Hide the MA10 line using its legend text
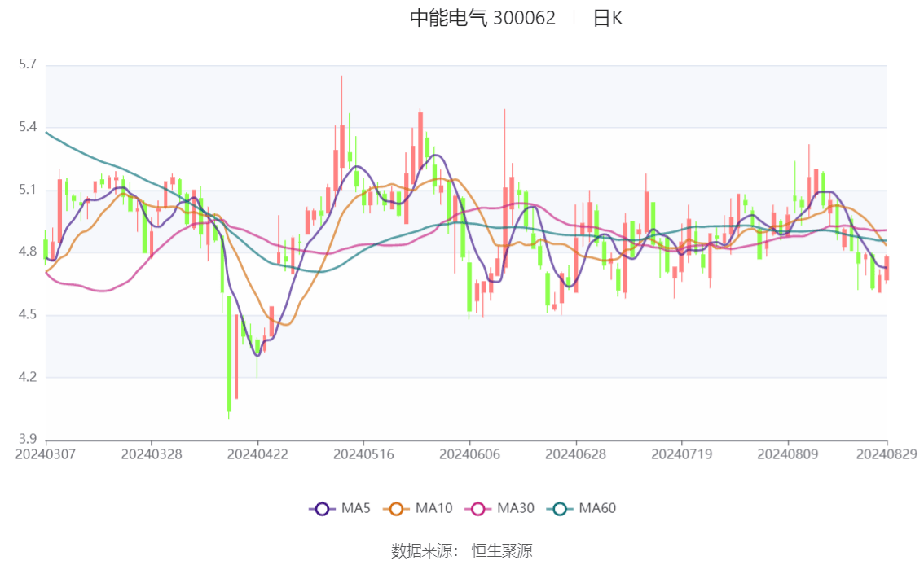The image size is (924, 561). pyautogui.click(x=433, y=509)
